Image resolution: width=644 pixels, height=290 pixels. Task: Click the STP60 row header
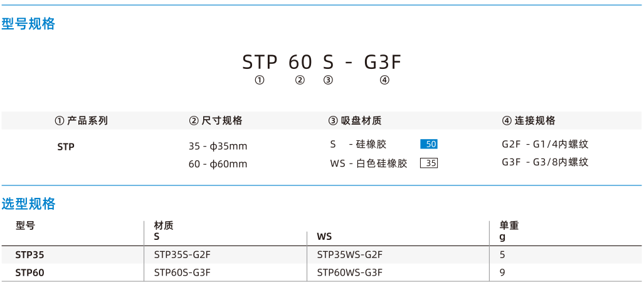click(29, 272)
